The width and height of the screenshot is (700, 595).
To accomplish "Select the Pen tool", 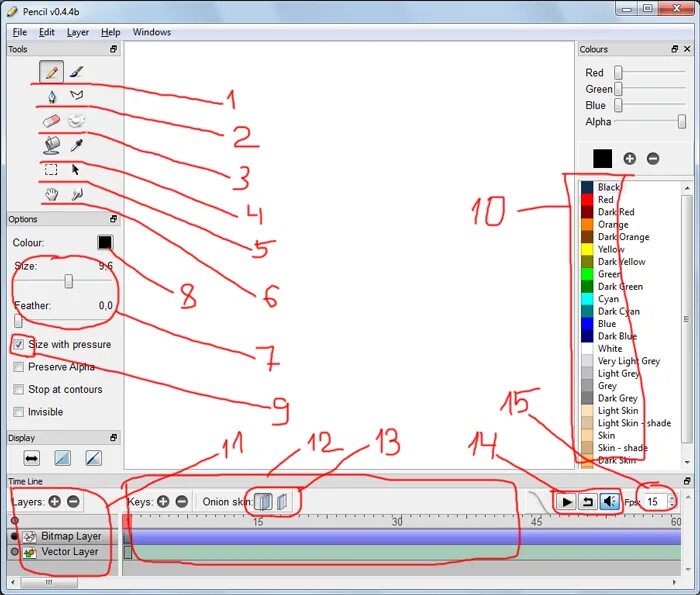I will tap(52, 95).
